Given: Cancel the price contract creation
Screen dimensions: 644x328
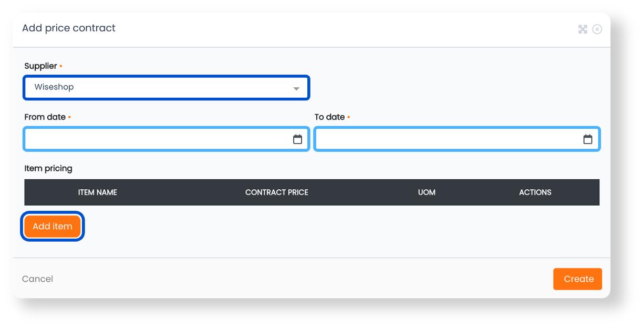Looking at the screenshot, I should [x=37, y=279].
